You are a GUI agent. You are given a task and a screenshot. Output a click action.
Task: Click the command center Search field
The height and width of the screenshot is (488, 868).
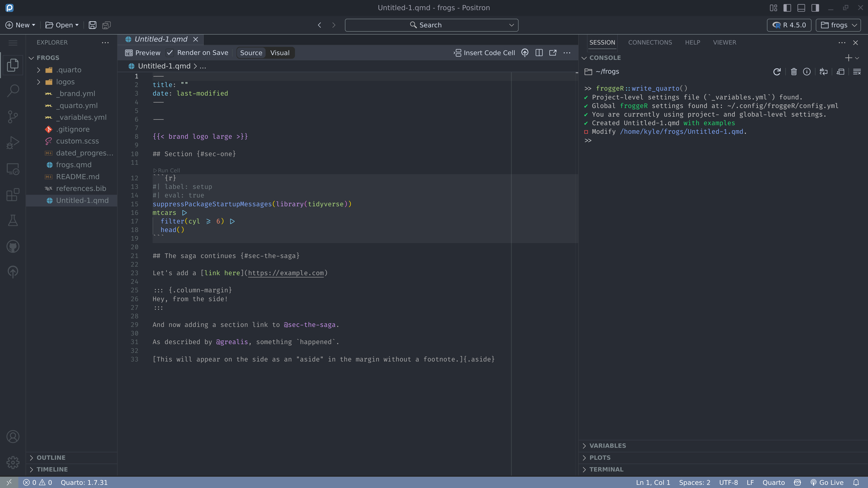(431, 25)
